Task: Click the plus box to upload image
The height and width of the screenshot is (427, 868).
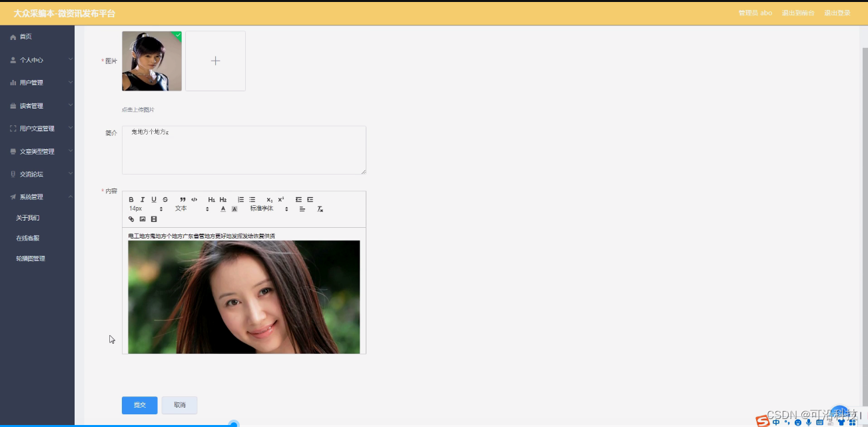Action: click(x=215, y=61)
